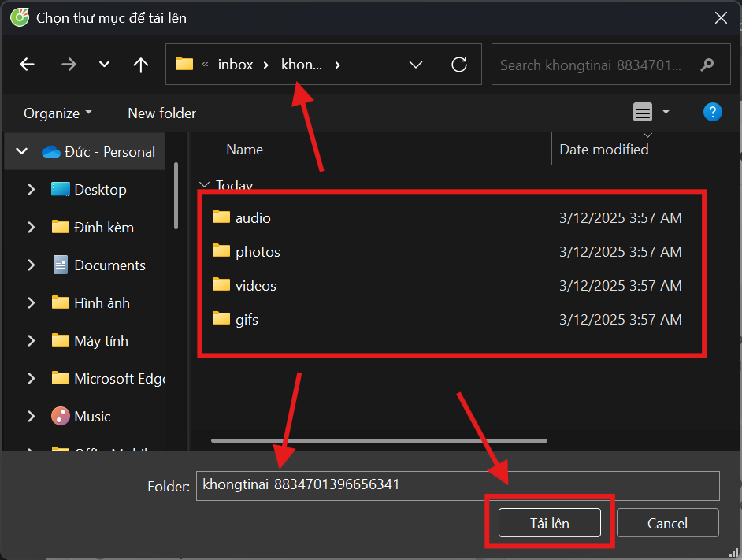Open the address bar history dropdown

point(415,65)
